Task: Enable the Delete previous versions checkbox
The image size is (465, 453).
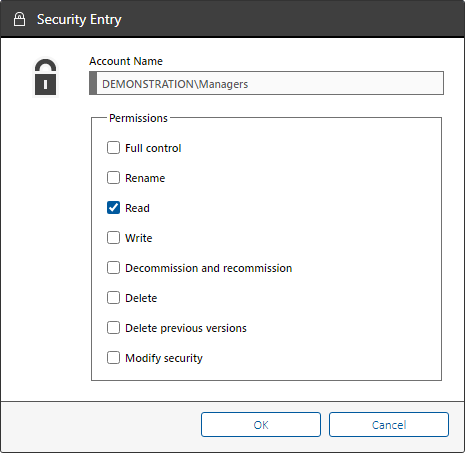Action: click(x=113, y=328)
